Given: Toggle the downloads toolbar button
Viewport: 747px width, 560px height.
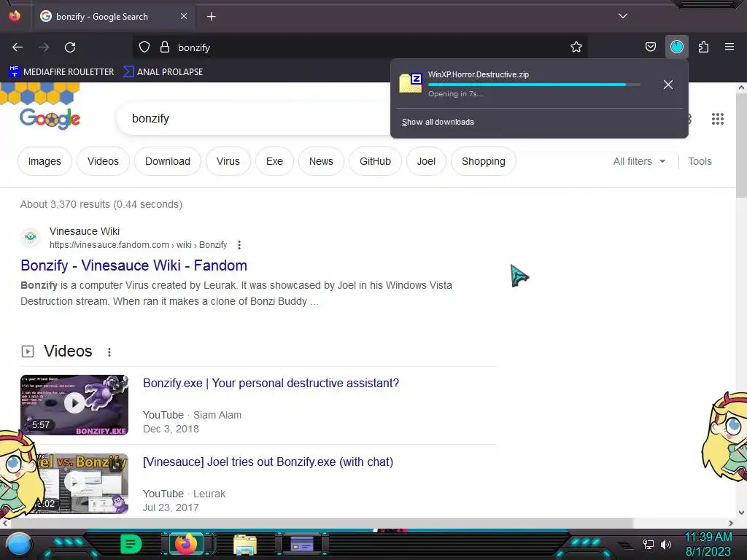Looking at the screenshot, I should coord(676,47).
